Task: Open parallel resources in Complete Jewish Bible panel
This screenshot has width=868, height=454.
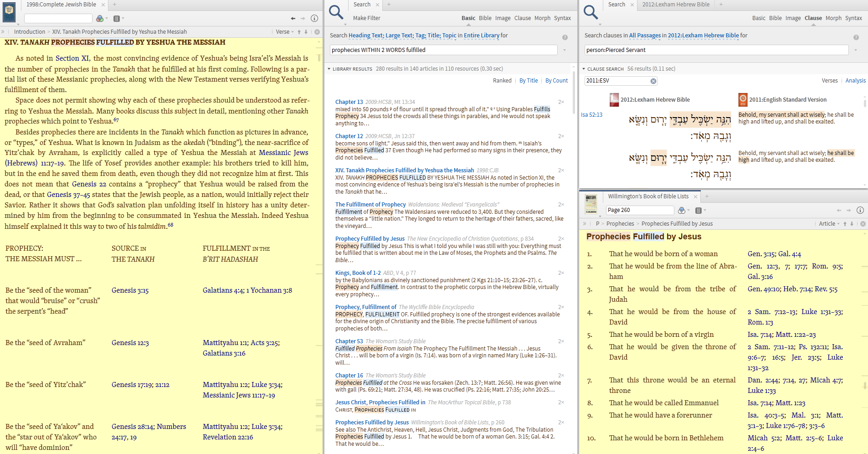Action: pyautogui.click(x=117, y=19)
